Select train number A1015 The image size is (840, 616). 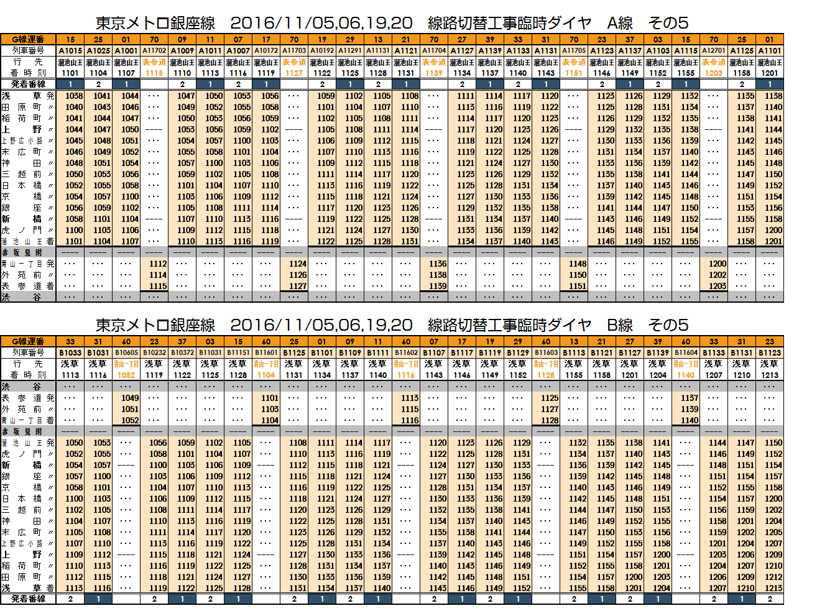70,50
